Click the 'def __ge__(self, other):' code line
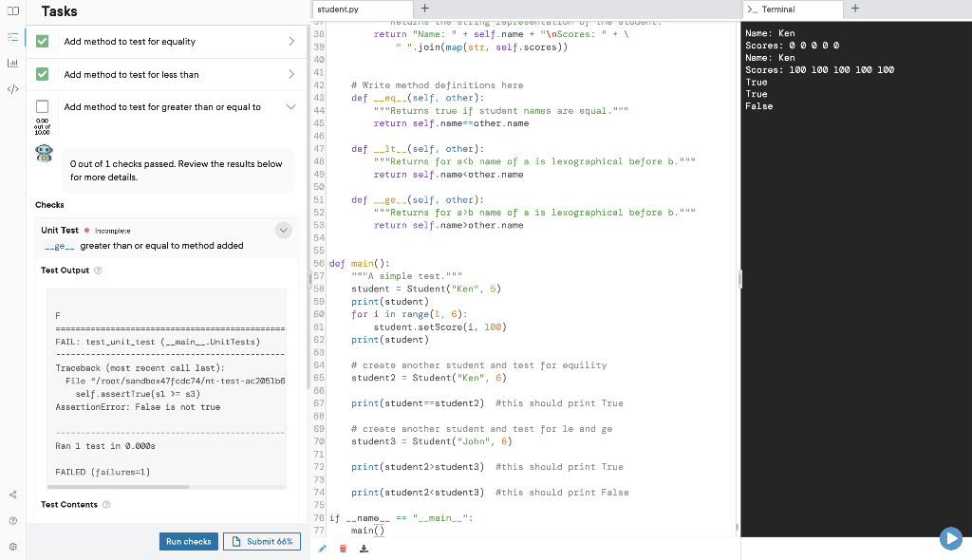Viewport: 972px width, 560px height. [x=418, y=199]
